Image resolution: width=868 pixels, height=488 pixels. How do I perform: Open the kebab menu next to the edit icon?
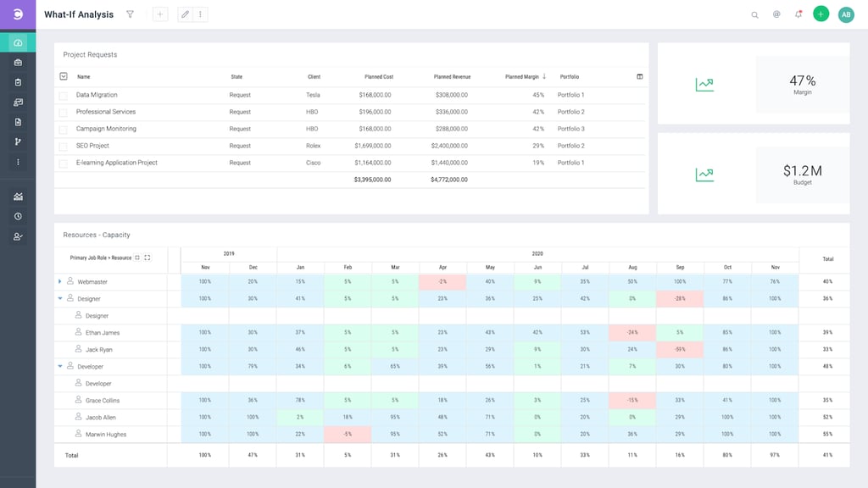199,14
